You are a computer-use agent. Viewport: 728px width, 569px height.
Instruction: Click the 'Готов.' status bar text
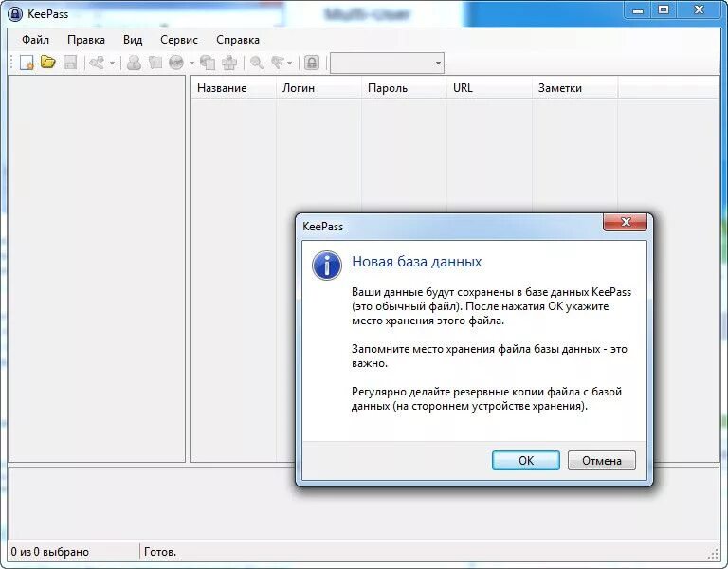[x=160, y=552]
